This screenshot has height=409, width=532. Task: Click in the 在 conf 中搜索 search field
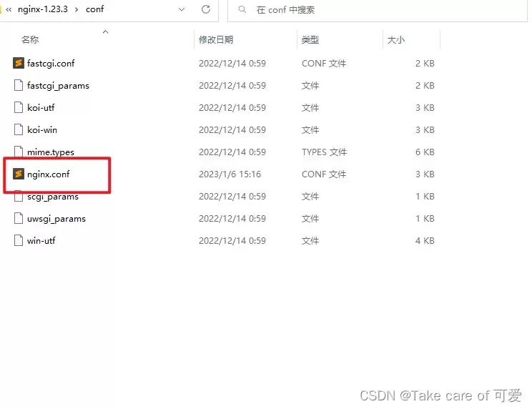pyautogui.click(x=378, y=10)
